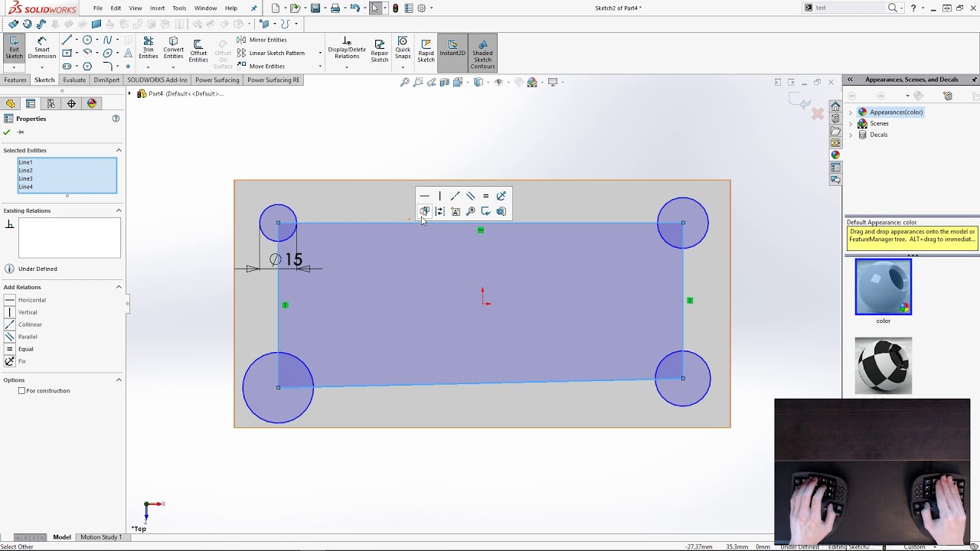The image size is (980, 551).
Task: Switch to the Motion Study 1 tab
Action: (x=101, y=537)
